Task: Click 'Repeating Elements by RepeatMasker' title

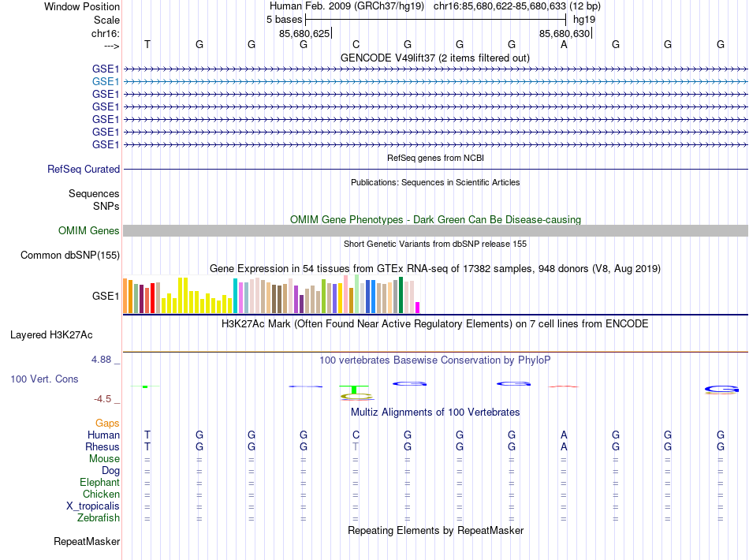Action: pos(436,531)
